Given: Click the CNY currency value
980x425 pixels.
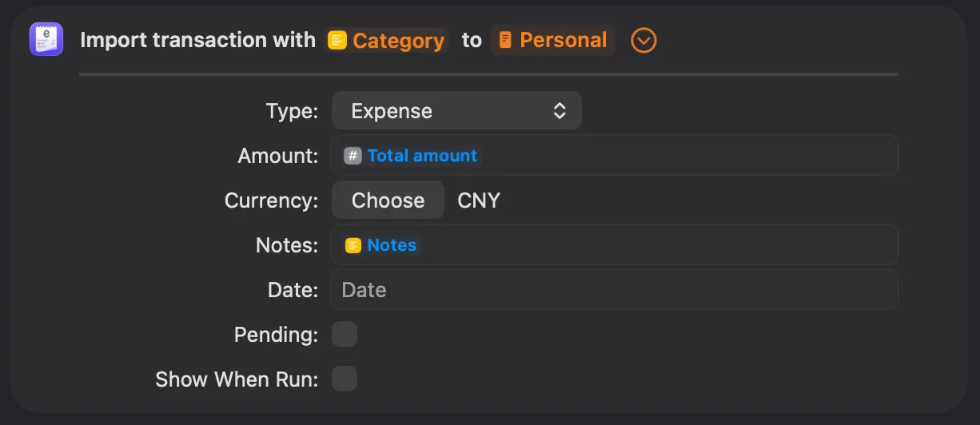Looking at the screenshot, I should [479, 201].
